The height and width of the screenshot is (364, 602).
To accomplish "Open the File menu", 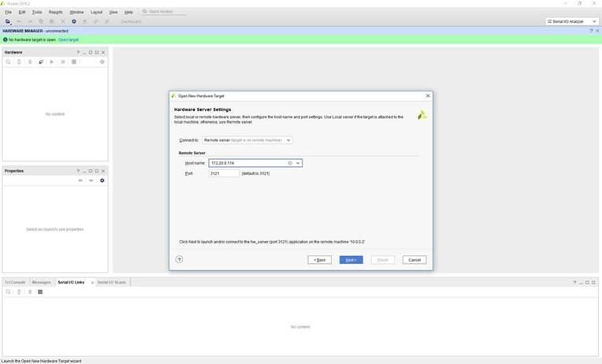I will (8, 12).
